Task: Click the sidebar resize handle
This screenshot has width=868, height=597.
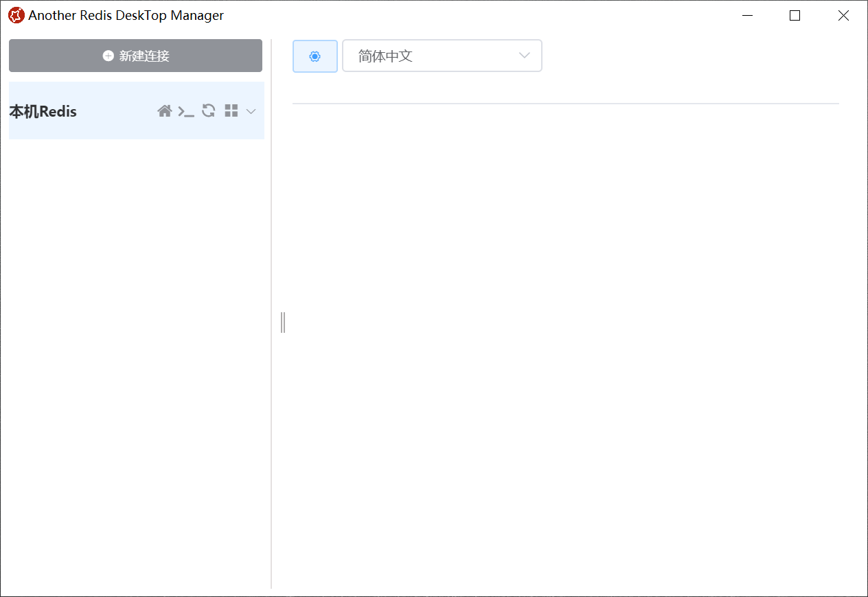Action: pos(283,322)
